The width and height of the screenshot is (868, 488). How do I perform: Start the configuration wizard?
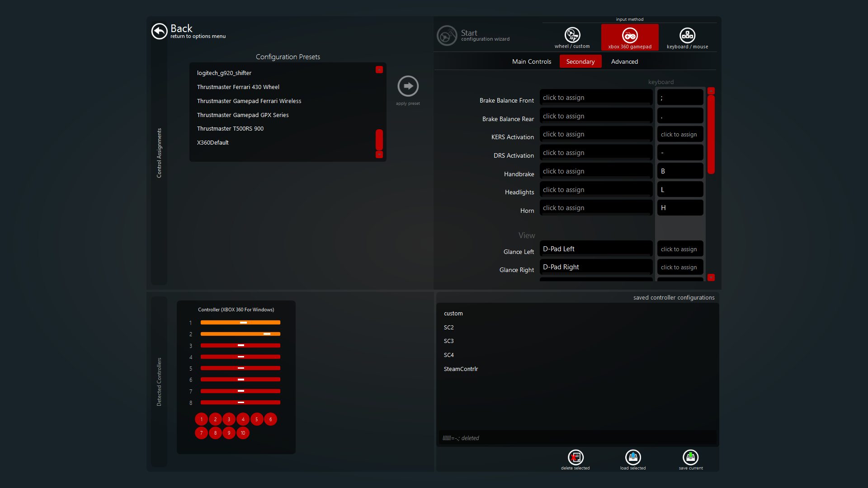point(447,35)
